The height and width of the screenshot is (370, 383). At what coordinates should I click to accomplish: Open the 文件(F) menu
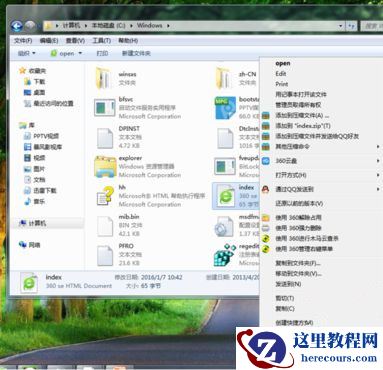[23, 41]
